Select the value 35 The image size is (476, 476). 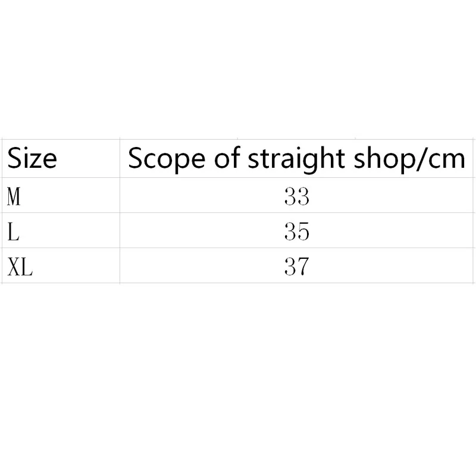click(297, 231)
